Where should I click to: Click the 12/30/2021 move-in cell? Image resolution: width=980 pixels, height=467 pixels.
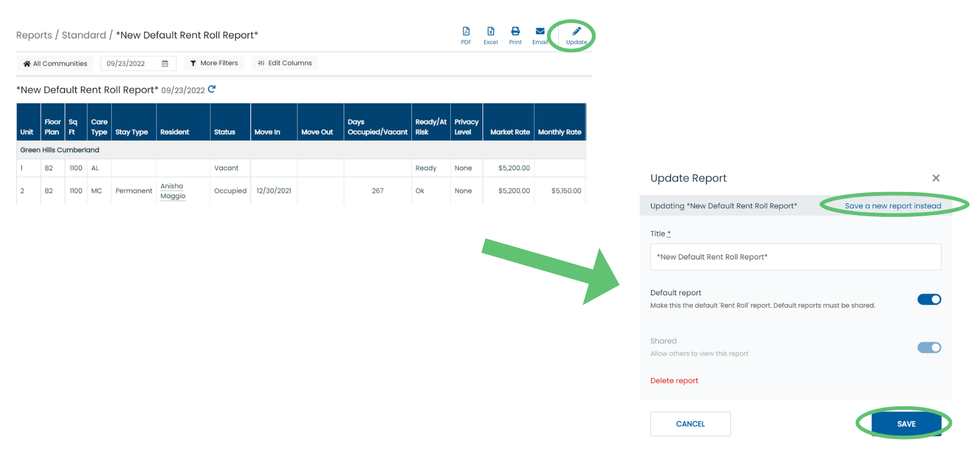coord(274,190)
